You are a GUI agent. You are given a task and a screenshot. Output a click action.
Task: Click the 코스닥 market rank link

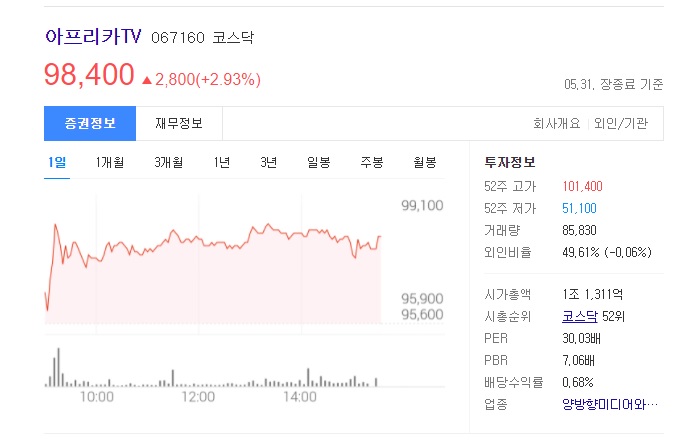click(579, 317)
